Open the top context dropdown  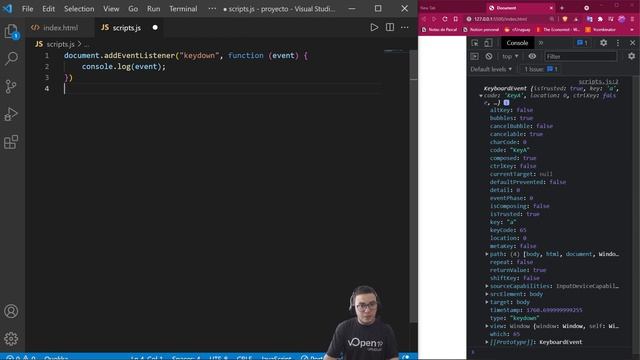pyautogui.click(x=510, y=56)
